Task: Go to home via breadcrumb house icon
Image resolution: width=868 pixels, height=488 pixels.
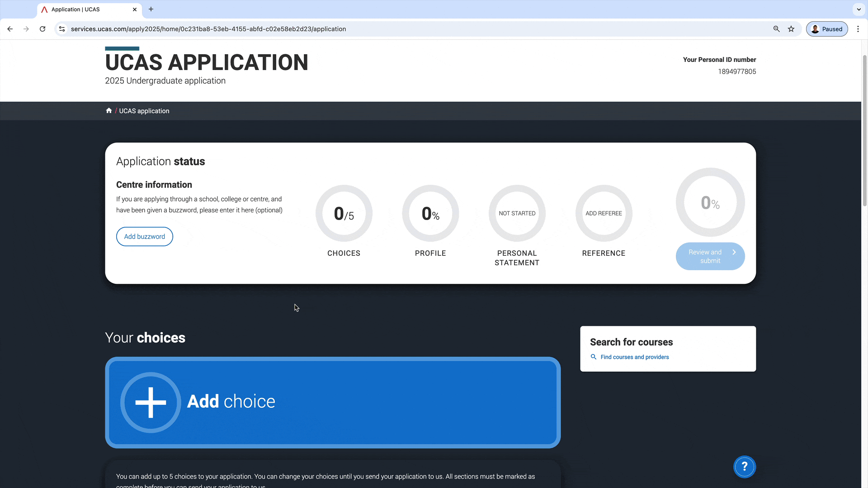Action: pos(108,111)
